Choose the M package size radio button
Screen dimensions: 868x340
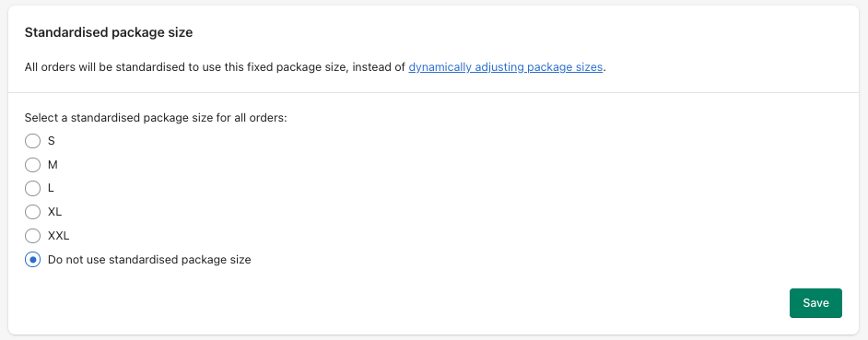pyautogui.click(x=32, y=165)
